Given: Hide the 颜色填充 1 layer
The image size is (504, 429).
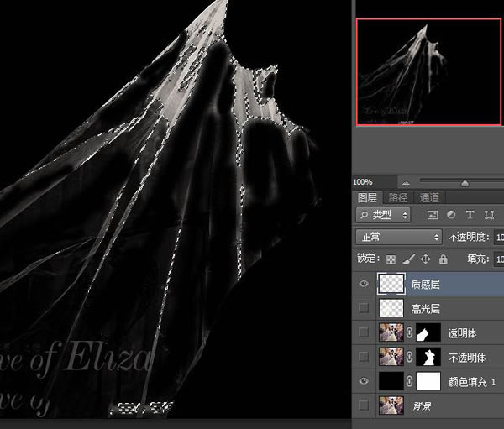Looking at the screenshot, I should point(364,381).
